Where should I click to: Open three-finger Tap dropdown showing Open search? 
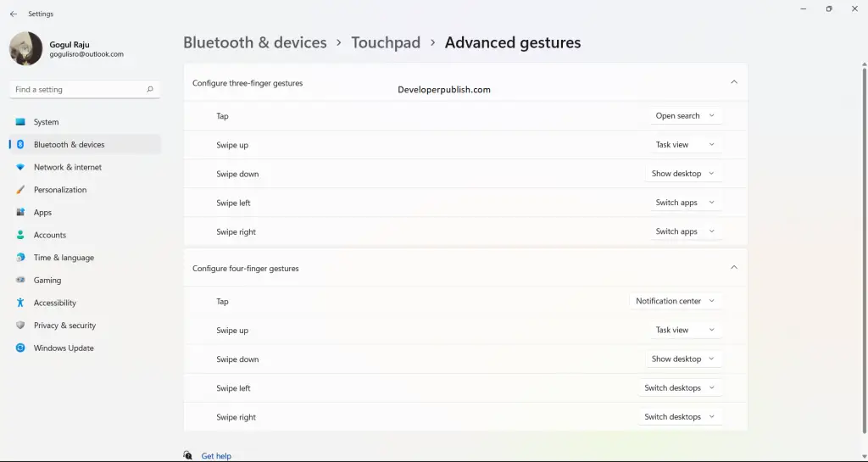click(685, 115)
